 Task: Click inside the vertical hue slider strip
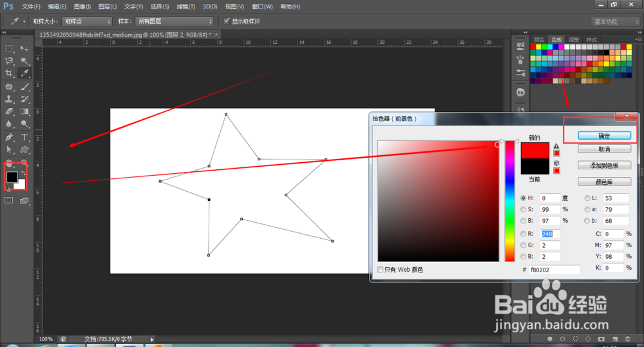coord(509,202)
